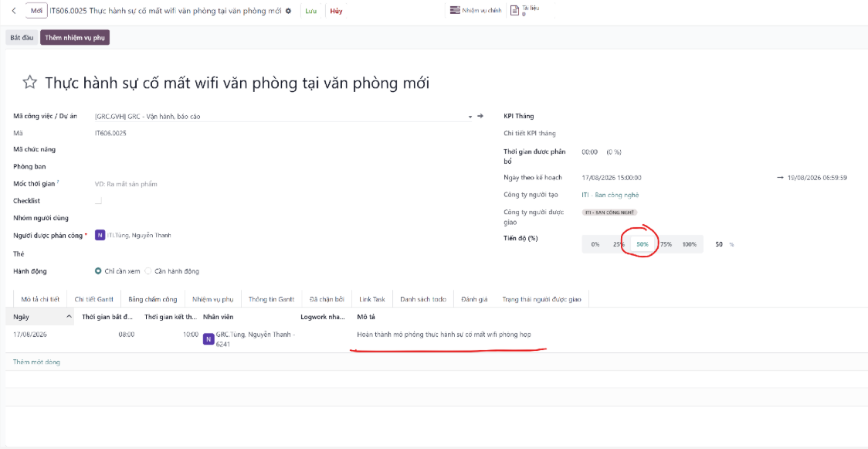
Task: Click the IT606.0025 code value
Action: pyautogui.click(x=110, y=134)
